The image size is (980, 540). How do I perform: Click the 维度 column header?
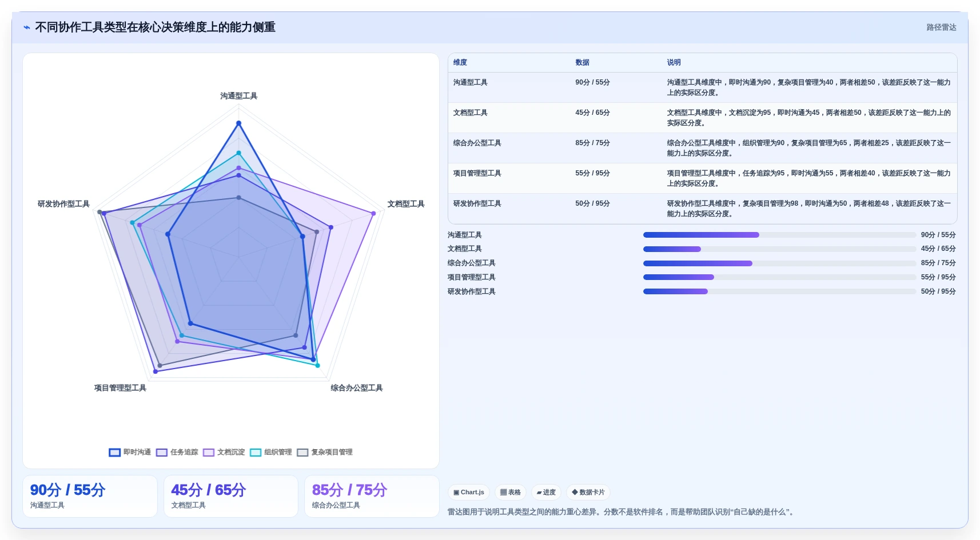[460, 62]
